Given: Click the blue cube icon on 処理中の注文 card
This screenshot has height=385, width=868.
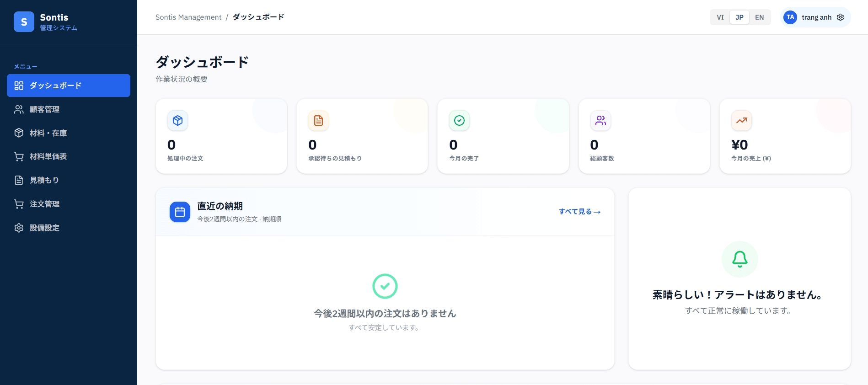Looking at the screenshot, I should (x=178, y=121).
